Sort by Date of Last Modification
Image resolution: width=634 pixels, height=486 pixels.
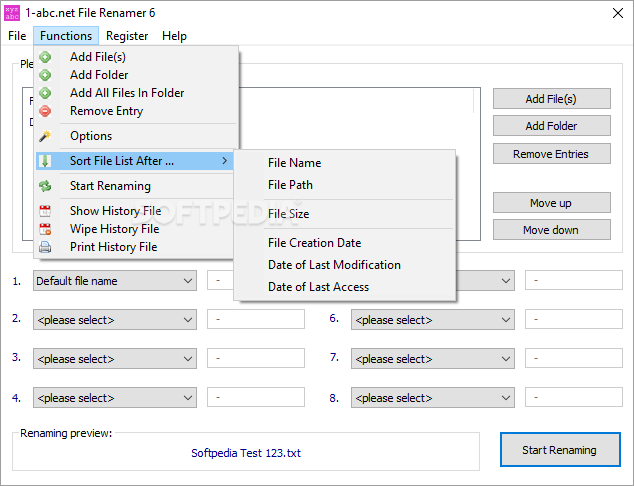[x=344, y=265]
